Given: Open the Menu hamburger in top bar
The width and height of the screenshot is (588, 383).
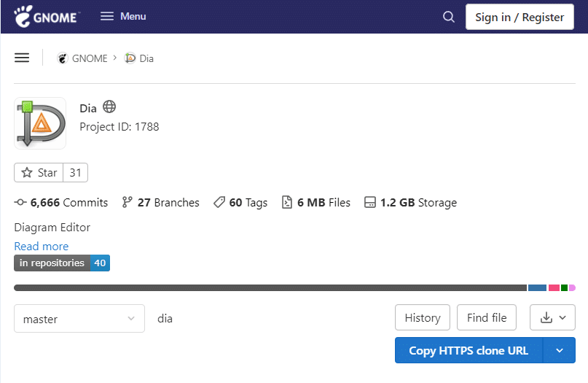Looking at the screenshot, I should pos(123,16).
